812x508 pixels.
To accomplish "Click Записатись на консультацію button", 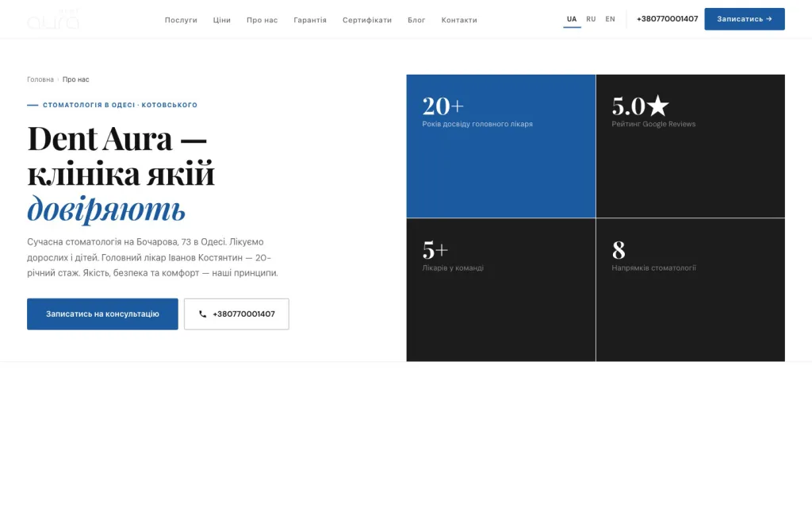I will [102, 314].
